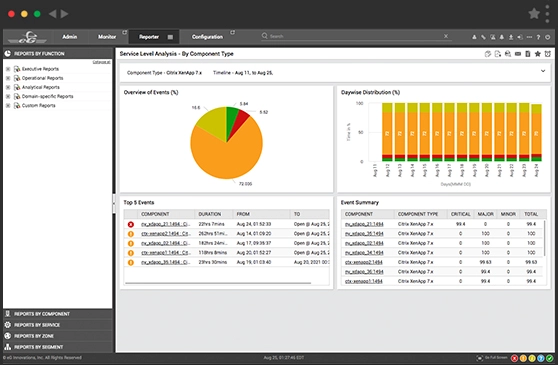Click inside the Search input field

click(x=356, y=36)
